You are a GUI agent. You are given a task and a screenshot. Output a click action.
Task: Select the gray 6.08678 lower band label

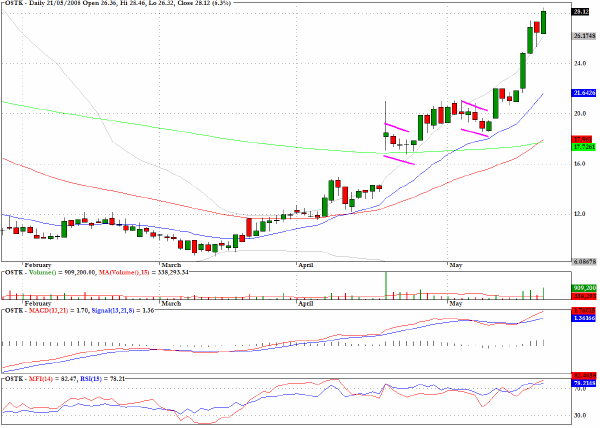point(584,262)
